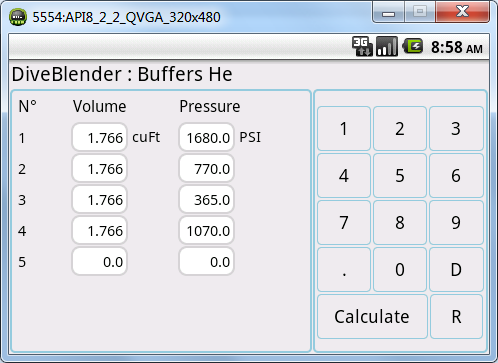
Task: Select buffer 4 pressure field 1070.0
Action: 207,230
